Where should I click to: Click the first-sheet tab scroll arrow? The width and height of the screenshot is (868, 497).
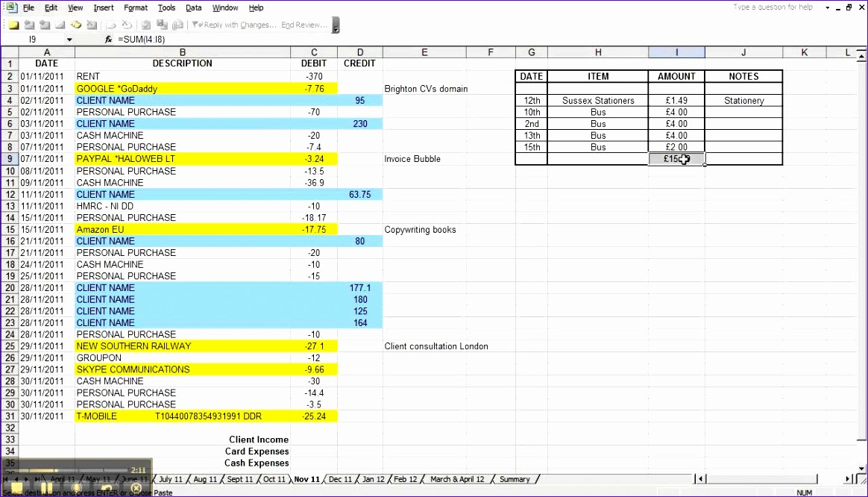pos(7,479)
